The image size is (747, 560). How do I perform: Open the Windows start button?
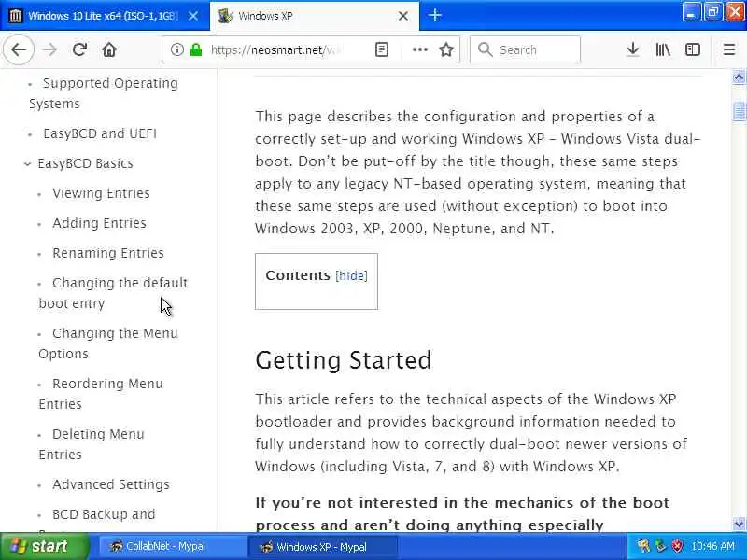pos(44,546)
